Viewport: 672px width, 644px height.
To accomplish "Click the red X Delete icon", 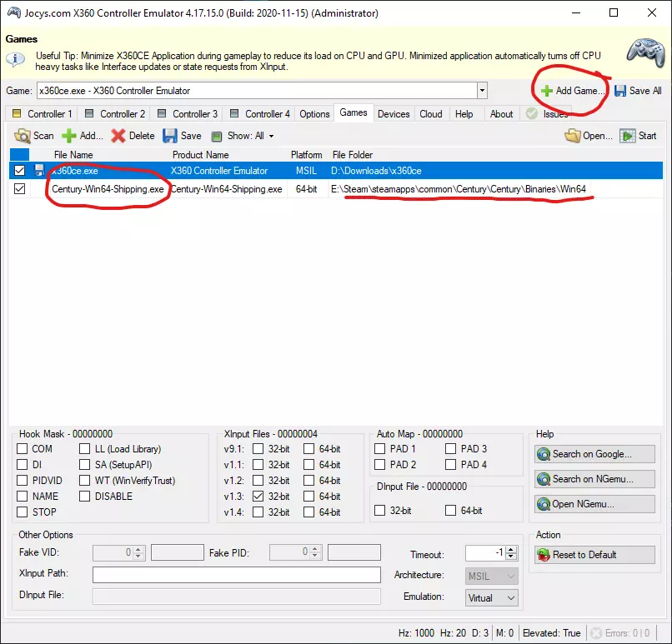I will pyautogui.click(x=118, y=136).
